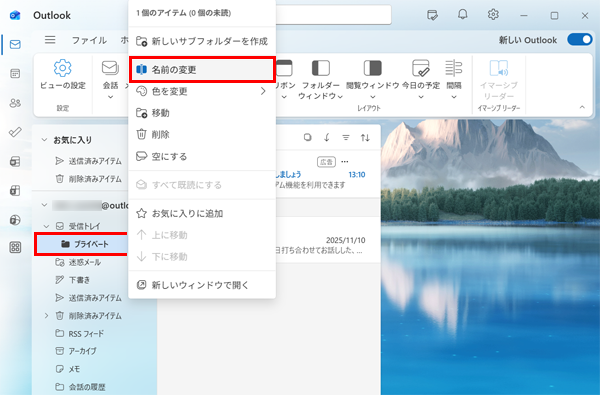Open the People contacts icon in sidebar

coord(15,103)
